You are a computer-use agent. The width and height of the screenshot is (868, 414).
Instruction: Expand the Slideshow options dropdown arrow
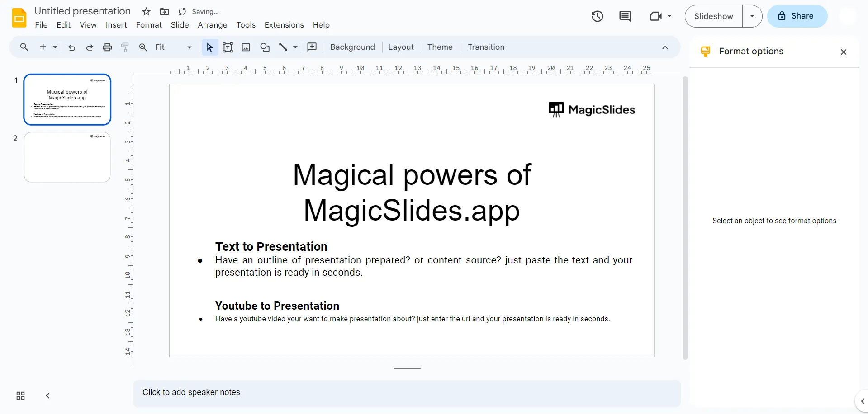[752, 16]
